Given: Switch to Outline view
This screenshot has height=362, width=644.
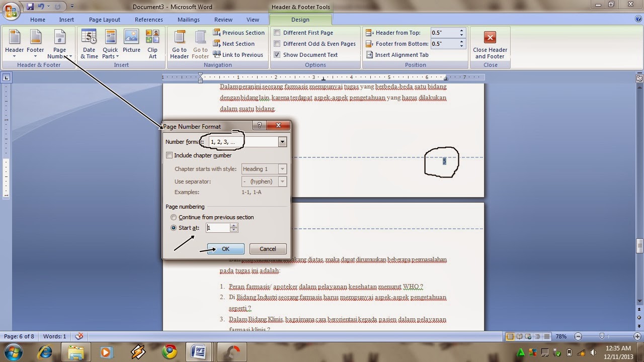Looking at the screenshot, I should point(538,336).
